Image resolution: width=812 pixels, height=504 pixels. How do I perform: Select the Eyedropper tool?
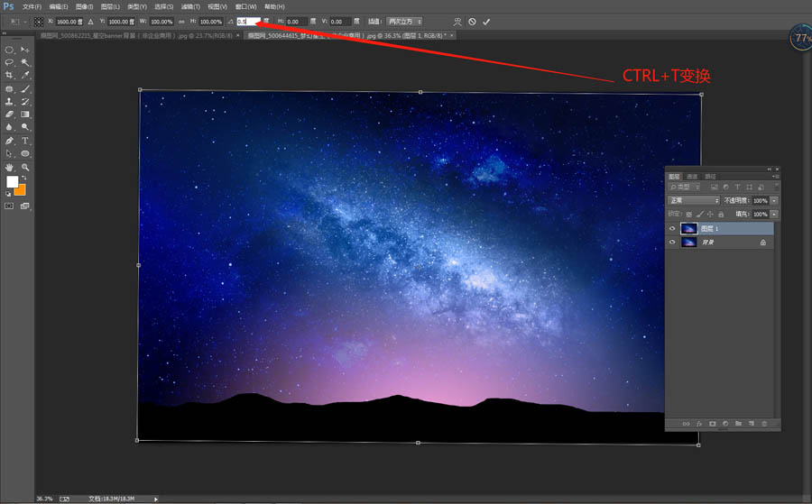tap(25, 76)
